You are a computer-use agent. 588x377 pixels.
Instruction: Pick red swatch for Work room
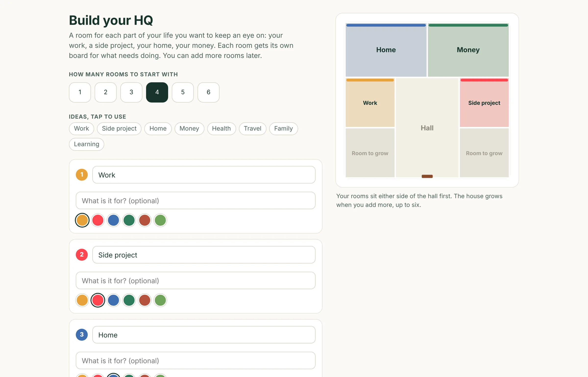98,220
